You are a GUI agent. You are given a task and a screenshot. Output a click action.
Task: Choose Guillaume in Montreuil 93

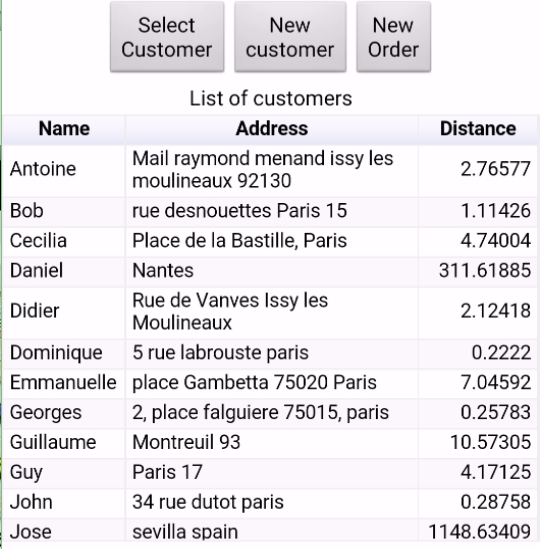[270, 443]
